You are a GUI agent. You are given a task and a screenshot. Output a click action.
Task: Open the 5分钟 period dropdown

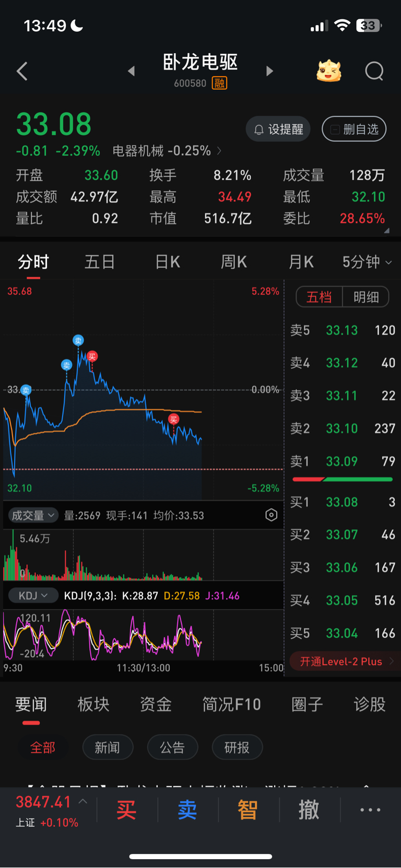coord(367,262)
